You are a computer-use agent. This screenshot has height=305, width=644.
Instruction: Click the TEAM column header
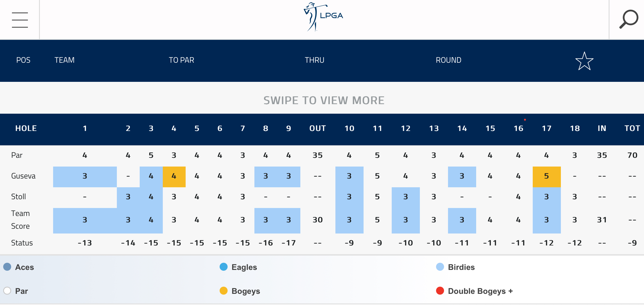coord(65,60)
